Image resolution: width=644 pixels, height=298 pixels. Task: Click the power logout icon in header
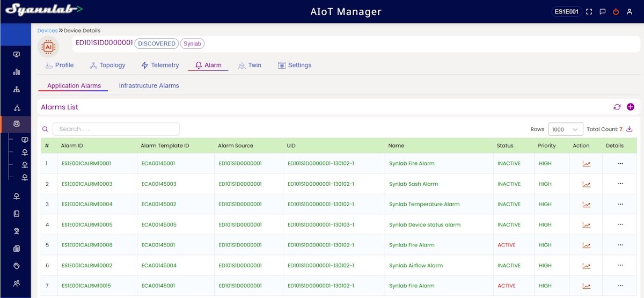point(616,11)
